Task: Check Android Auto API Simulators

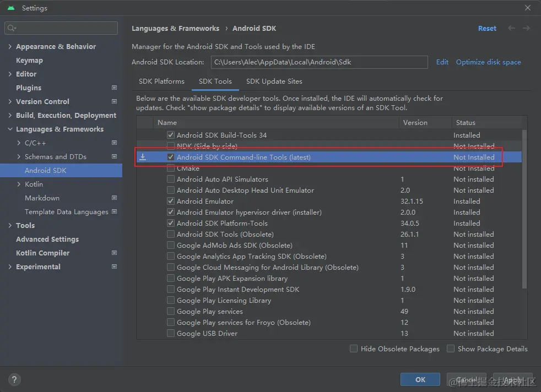Action: point(170,179)
